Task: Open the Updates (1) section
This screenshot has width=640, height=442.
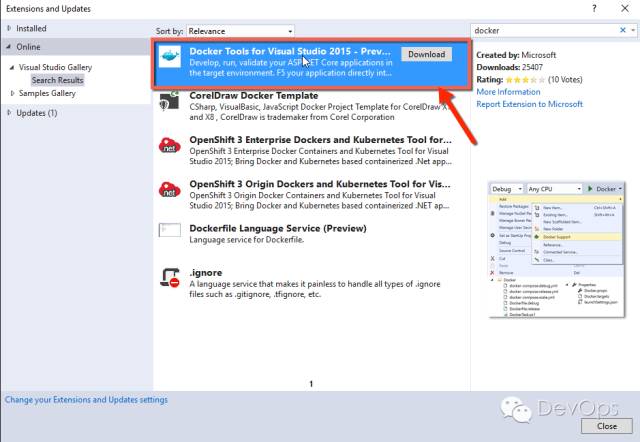Action: tap(37, 113)
